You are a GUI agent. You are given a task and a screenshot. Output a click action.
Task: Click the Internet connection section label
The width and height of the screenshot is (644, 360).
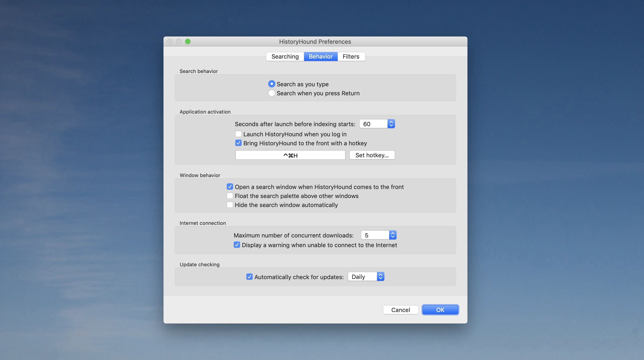(x=202, y=223)
